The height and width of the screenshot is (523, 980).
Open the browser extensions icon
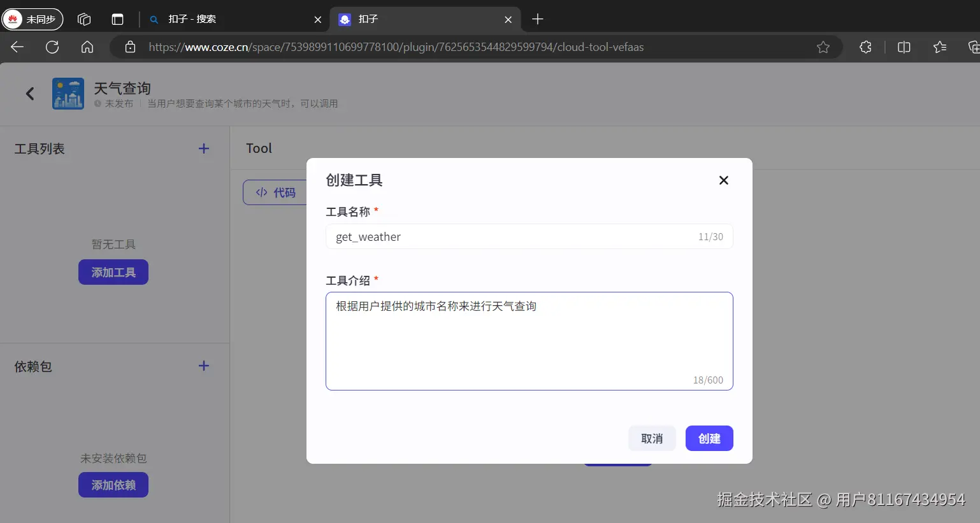(865, 47)
